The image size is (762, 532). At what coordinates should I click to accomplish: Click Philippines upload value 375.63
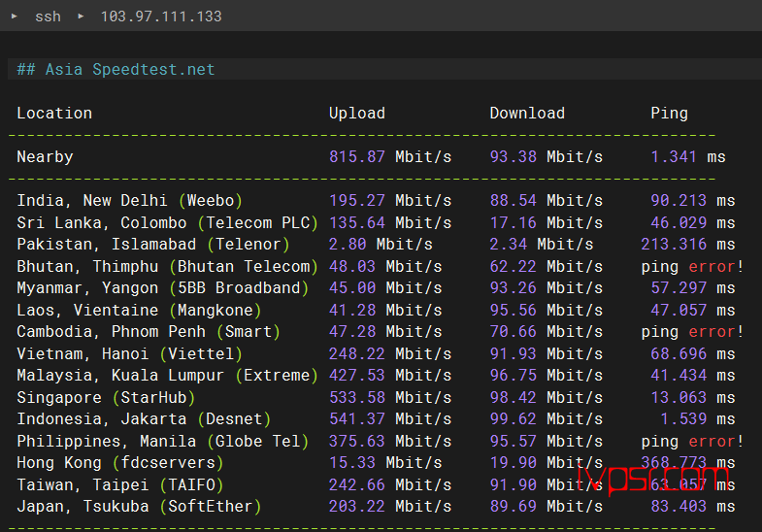[x=356, y=442]
